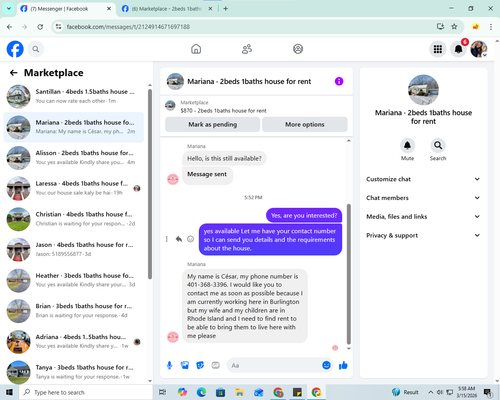Click "Yes, are you interested?" message bubble
Image resolution: width=500 pixels, height=400 pixels.
(304, 216)
